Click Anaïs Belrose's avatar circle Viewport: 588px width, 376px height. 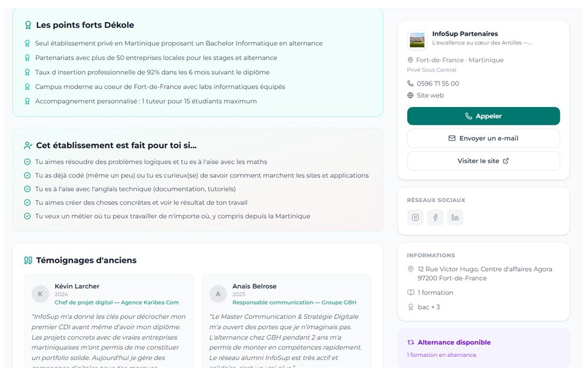[x=218, y=294]
